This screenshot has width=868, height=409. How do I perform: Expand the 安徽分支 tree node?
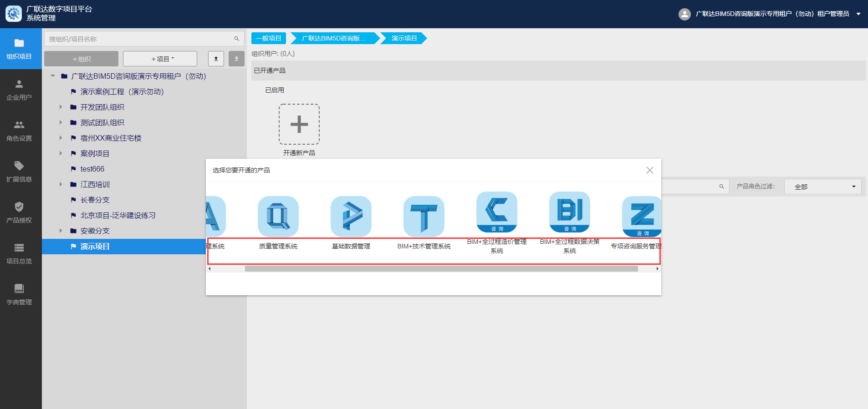click(61, 231)
